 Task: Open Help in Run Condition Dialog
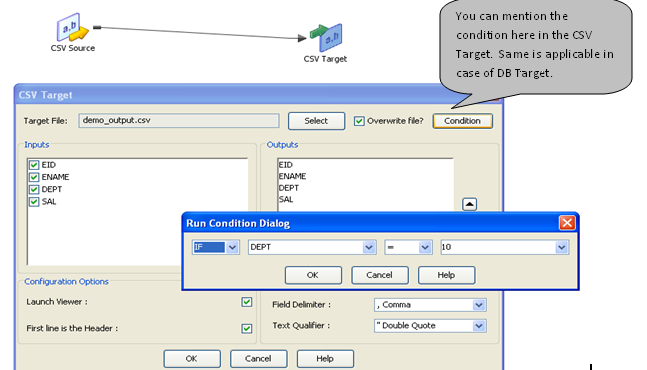pyautogui.click(x=446, y=275)
